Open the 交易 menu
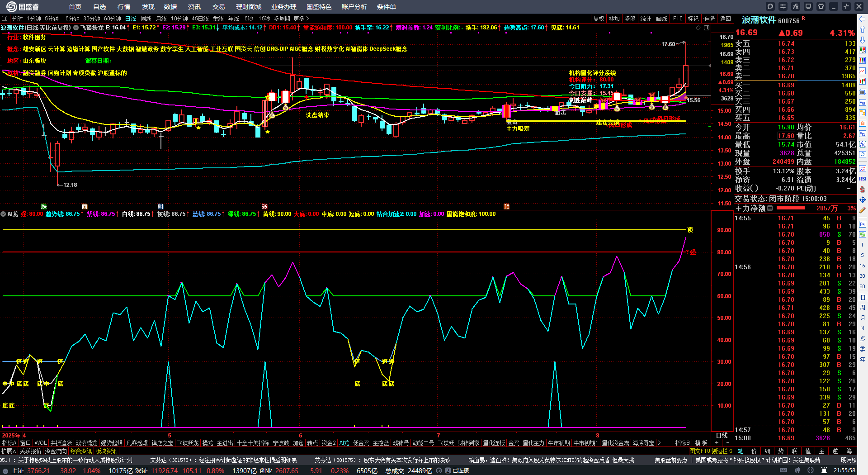Image resolution: width=868 pixels, height=475 pixels. tap(219, 7)
